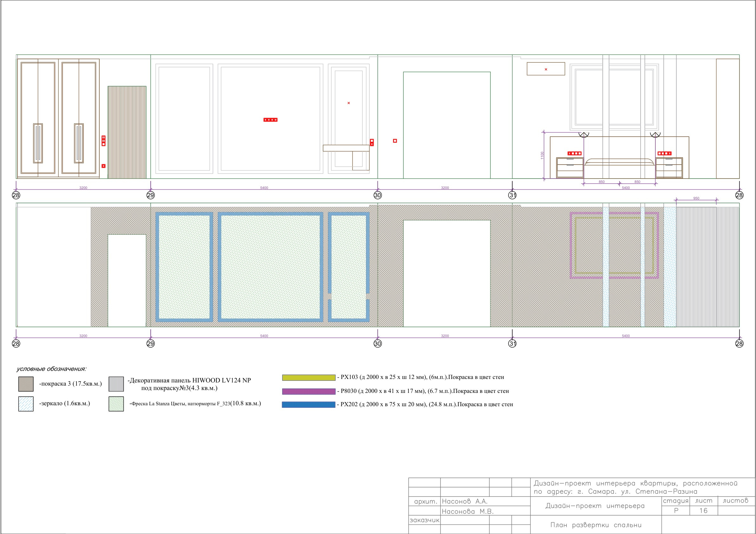Click the red socket block above left nightstand

click(574, 153)
